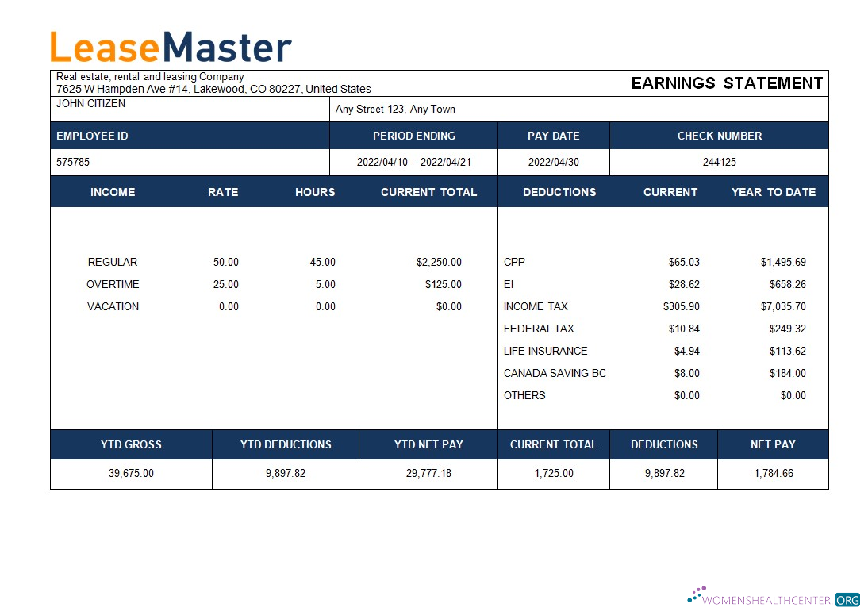This screenshot has width=868, height=615.
Task: Click the check number value 244125
Action: coord(719,162)
